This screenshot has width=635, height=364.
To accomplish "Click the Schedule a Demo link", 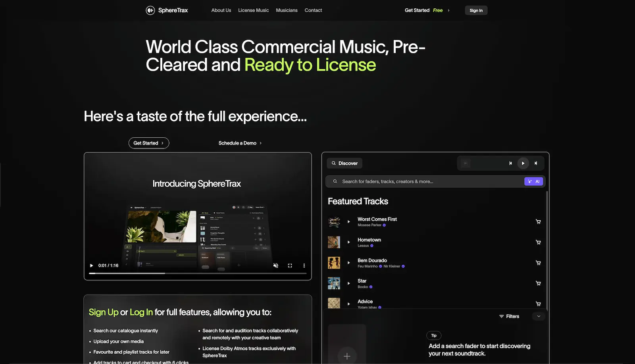I will (240, 143).
